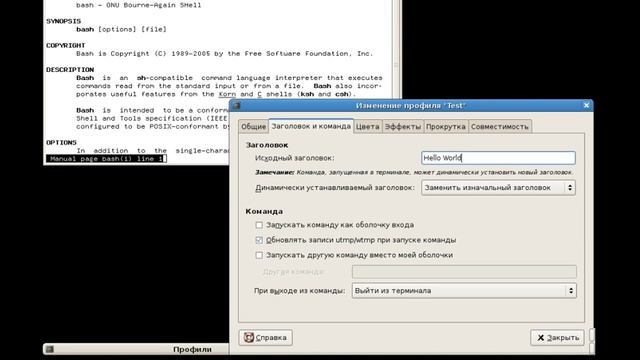640x360 pixels.
Task: Click the underlined Korn word in terminal
Action: point(227,94)
